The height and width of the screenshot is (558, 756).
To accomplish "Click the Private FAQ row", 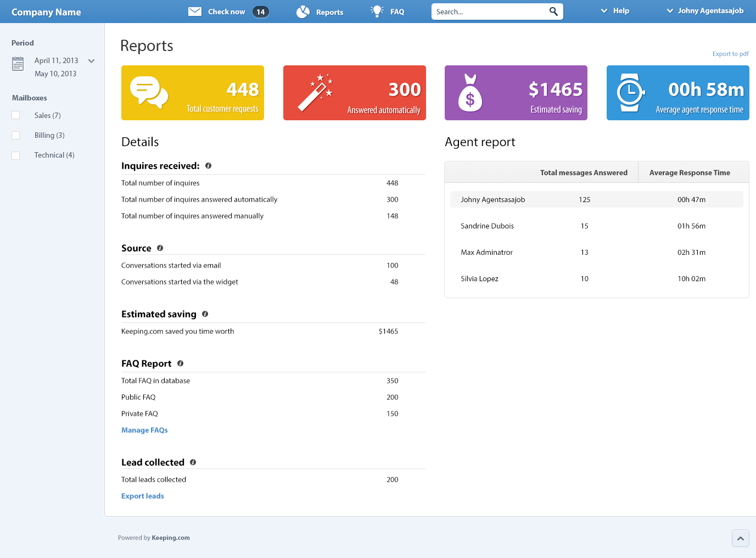I will click(273, 414).
